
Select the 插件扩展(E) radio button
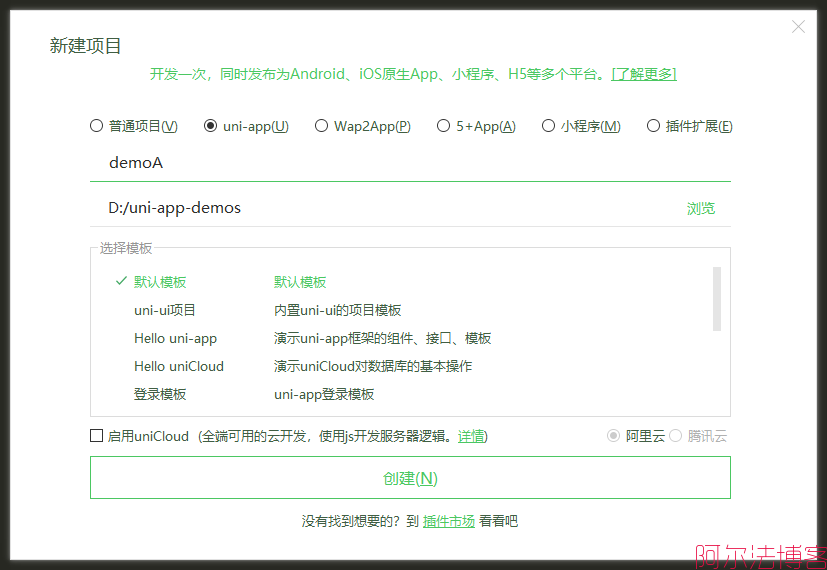[x=653, y=126]
